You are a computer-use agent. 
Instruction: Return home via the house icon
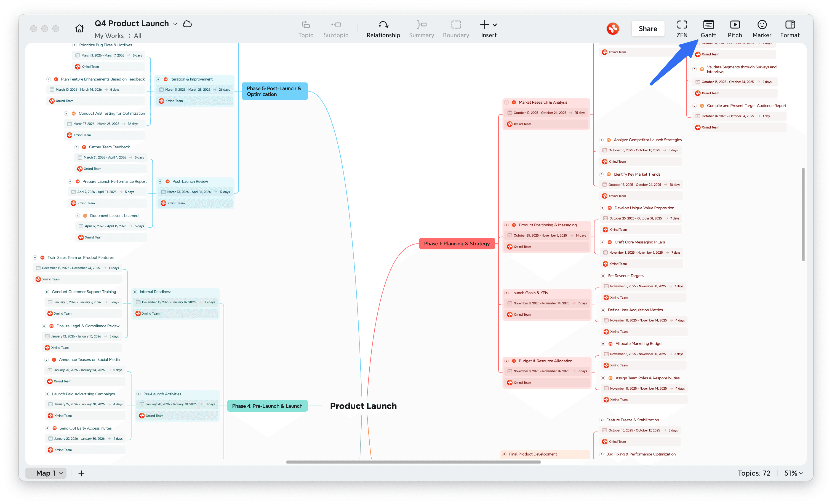pos(79,28)
